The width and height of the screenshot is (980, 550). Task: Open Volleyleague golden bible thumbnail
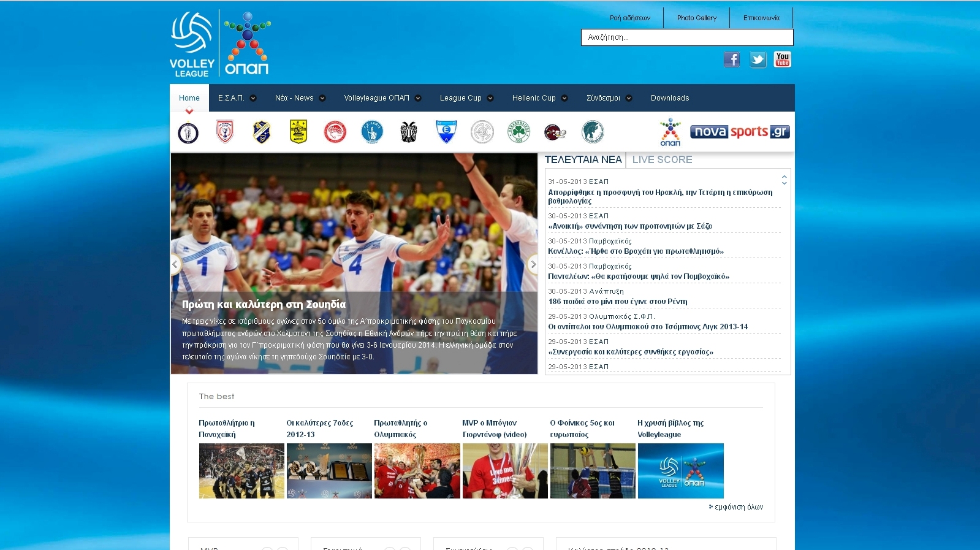click(x=681, y=471)
